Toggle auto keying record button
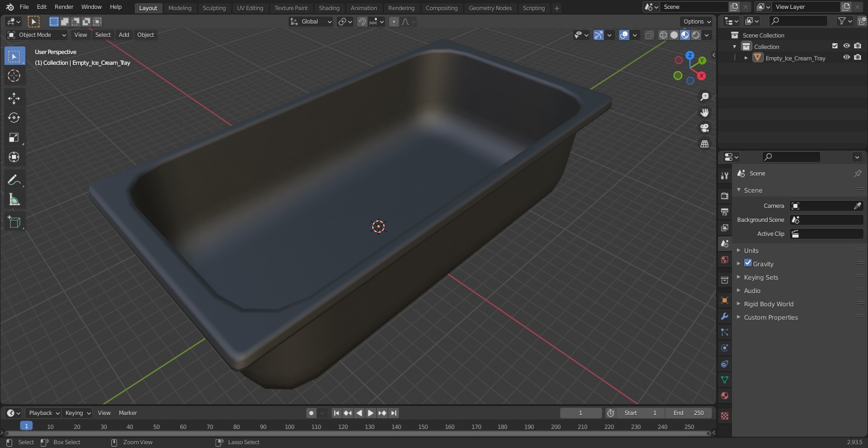Screen dimensions: 868x448 click(311, 413)
